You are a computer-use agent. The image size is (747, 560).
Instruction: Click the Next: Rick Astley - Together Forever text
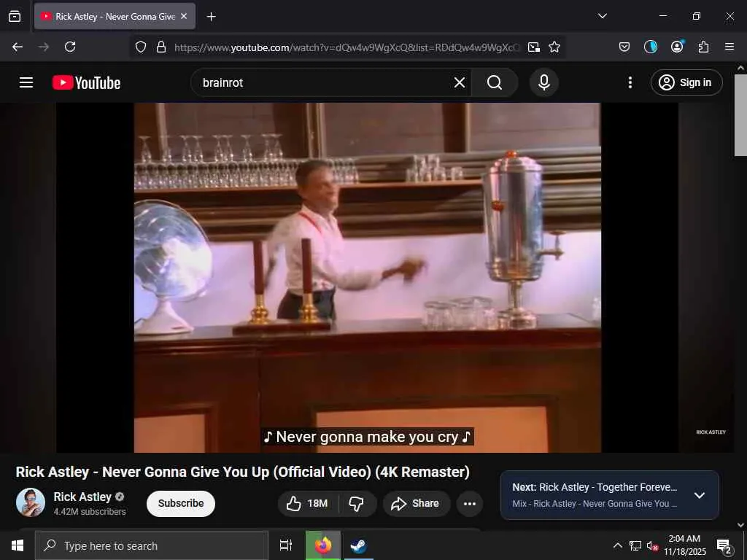595,487
